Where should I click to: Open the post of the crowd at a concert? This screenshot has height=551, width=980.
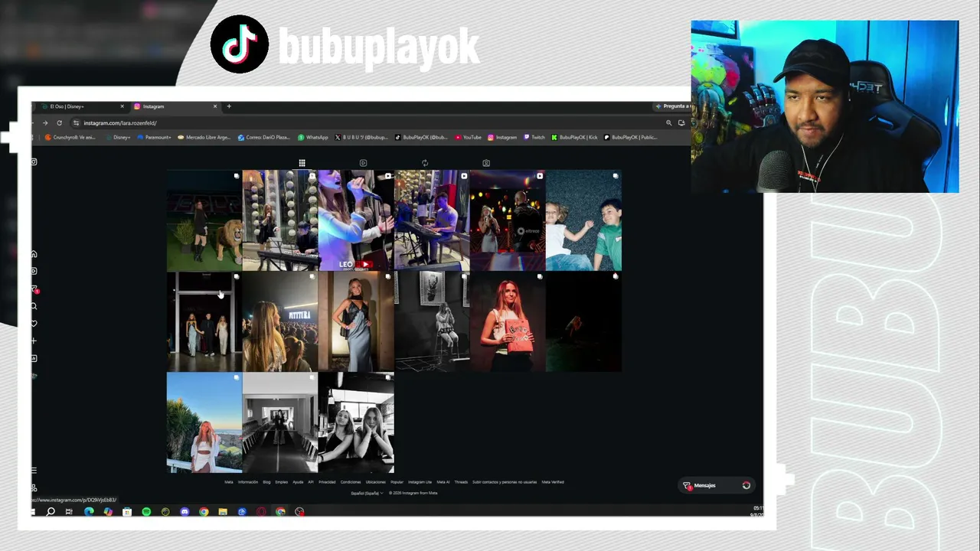280,321
